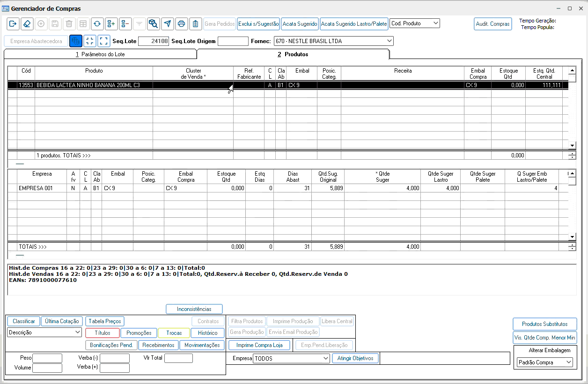
Task: Click the Promoções button
Action: tap(139, 333)
